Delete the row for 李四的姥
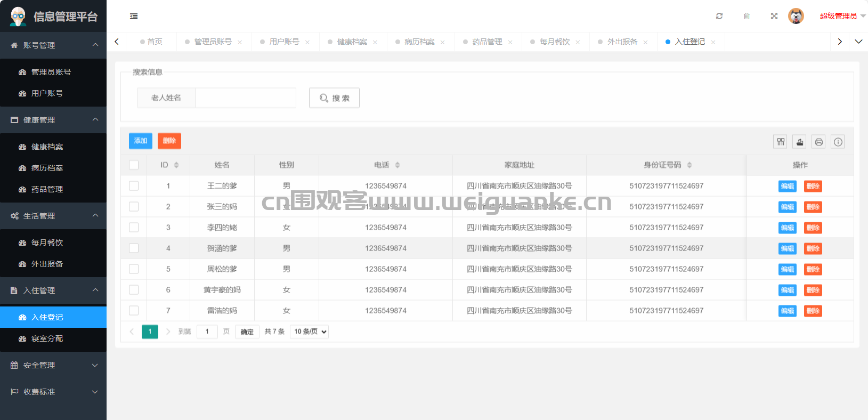The height and width of the screenshot is (420, 868). point(813,228)
